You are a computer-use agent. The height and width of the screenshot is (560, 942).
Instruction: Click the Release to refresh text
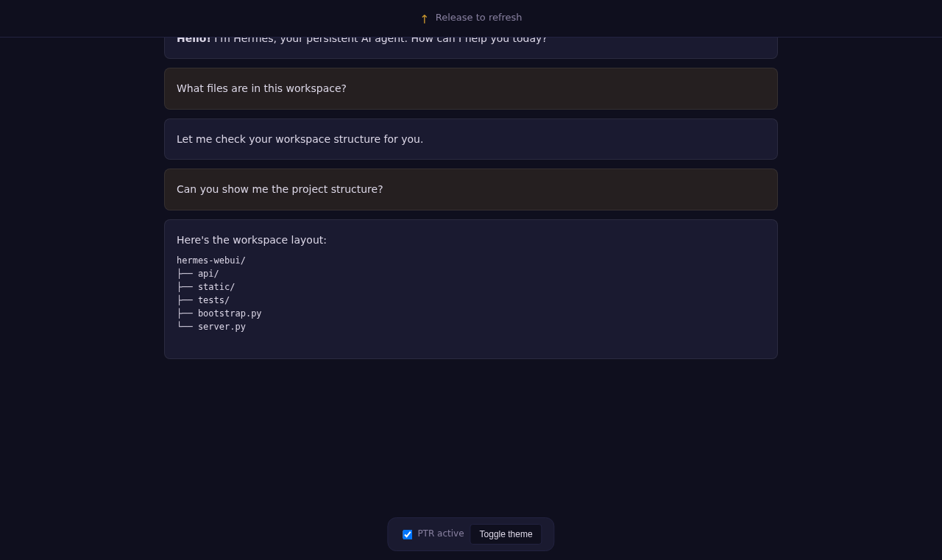tap(478, 18)
